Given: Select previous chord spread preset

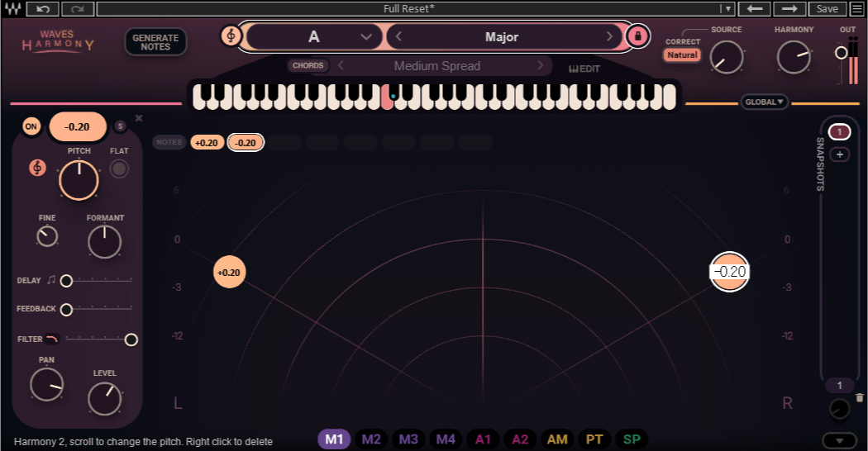Looking at the screenshot, I should click(x=341, y=66).
